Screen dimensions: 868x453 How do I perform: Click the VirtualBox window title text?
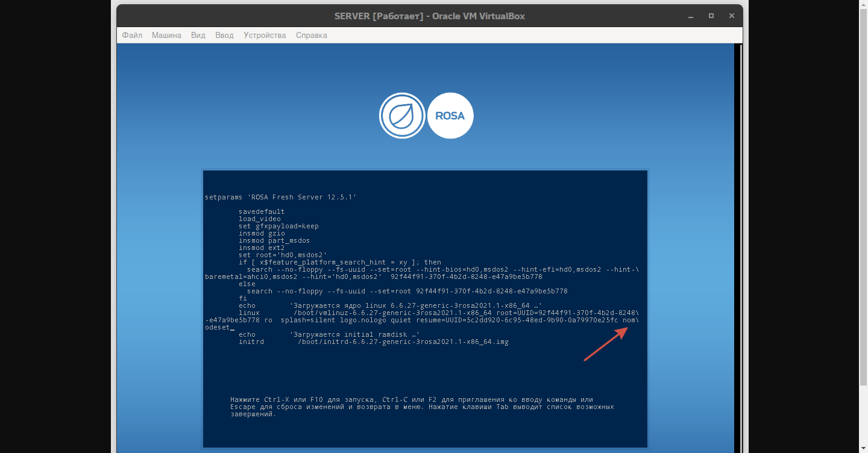430,16
